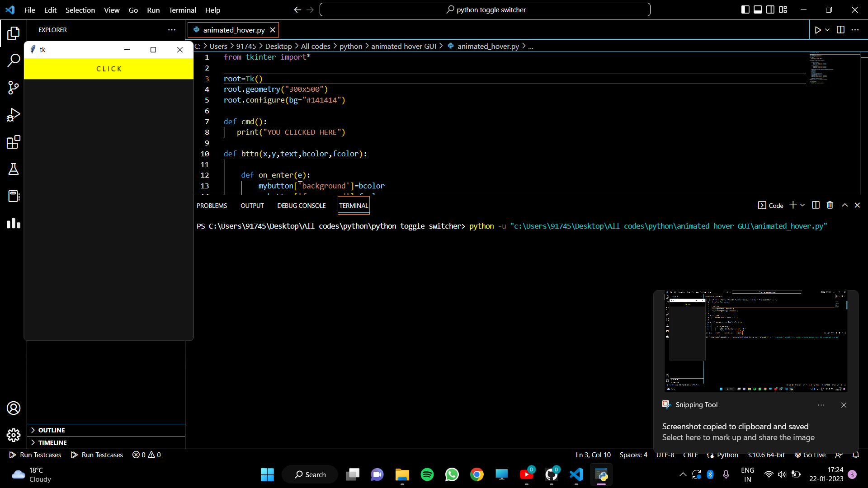Toggle the primary sidebar visibility

pos(745,9)
